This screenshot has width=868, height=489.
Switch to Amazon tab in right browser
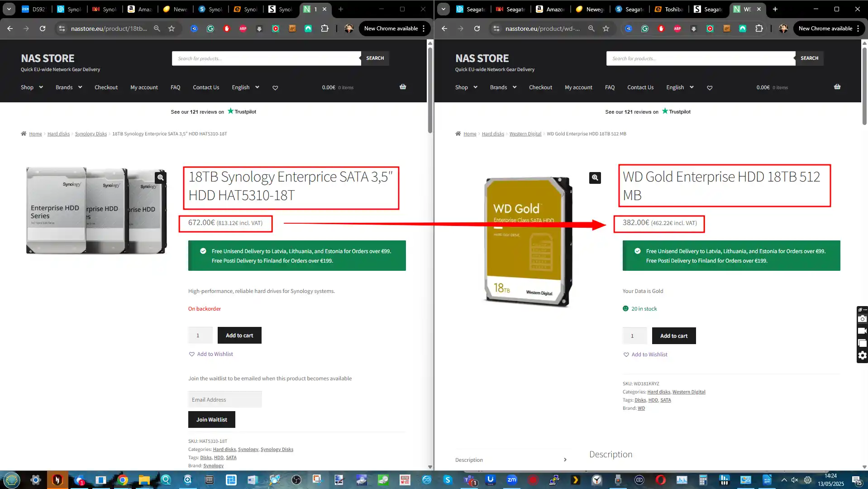[550, 9]
